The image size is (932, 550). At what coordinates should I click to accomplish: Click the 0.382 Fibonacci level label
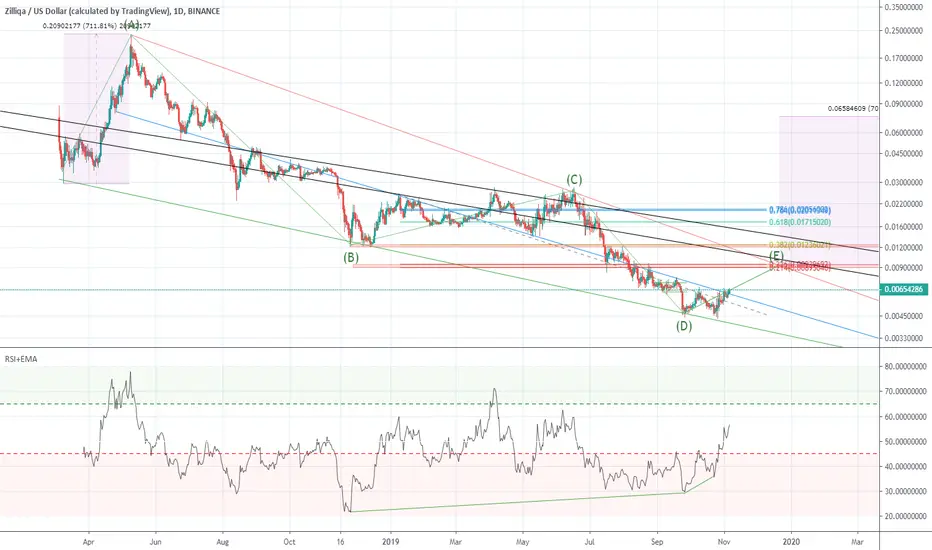[x=799, y=245]
